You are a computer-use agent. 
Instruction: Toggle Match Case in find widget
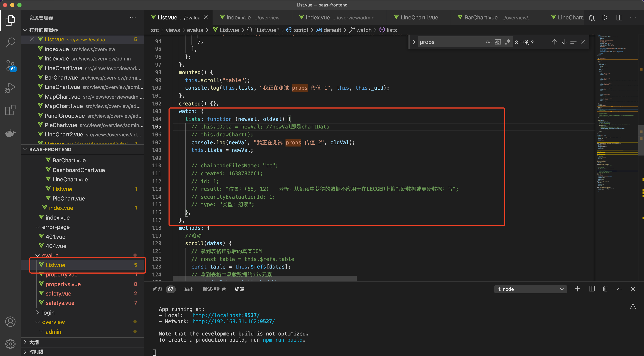488,42
